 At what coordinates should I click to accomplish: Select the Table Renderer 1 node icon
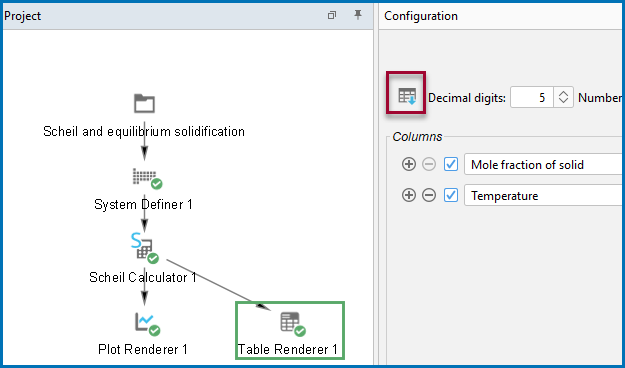pos(293,324)
